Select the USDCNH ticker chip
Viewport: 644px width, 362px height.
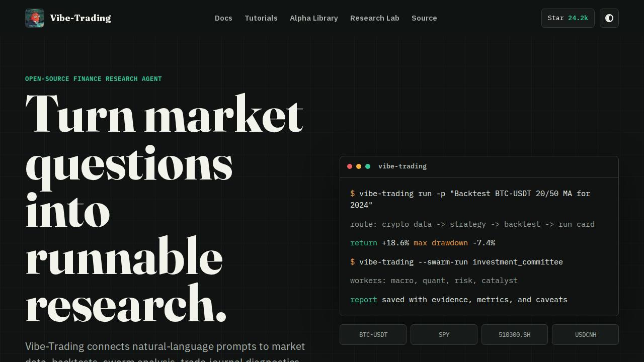tap(585, 334)
